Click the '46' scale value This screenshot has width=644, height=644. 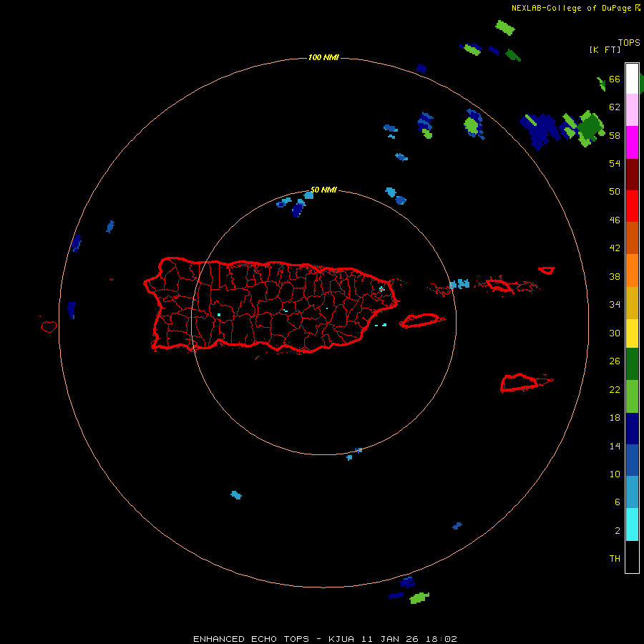[x=615, y=220]
